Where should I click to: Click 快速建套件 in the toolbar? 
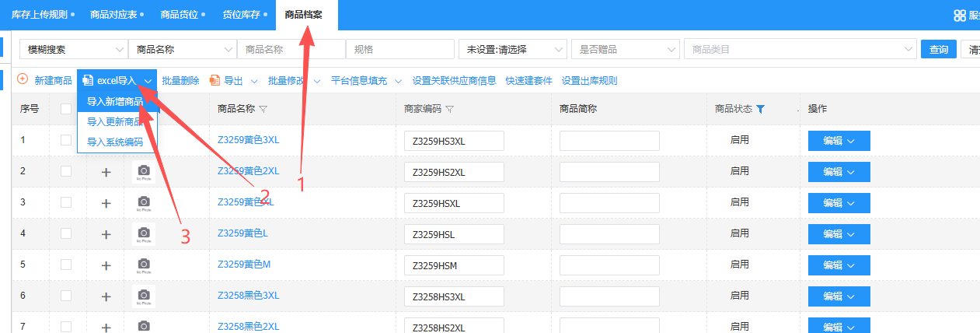528,80
